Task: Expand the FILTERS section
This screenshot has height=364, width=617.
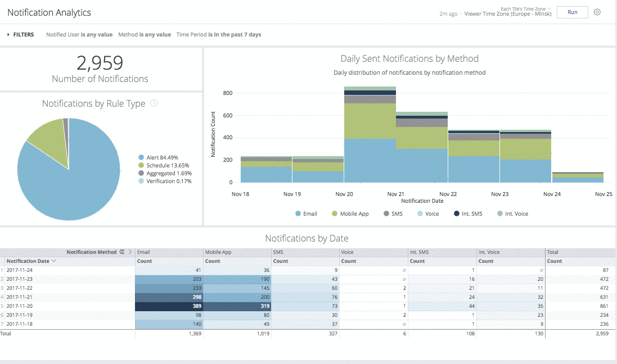Action: click(20, 34)
